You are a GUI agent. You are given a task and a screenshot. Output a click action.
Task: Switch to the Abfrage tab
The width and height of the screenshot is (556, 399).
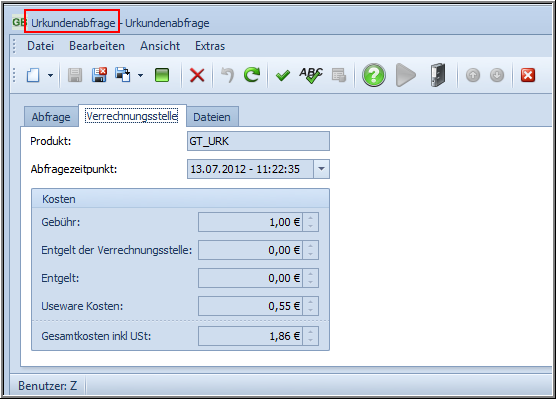coord(51,117)
